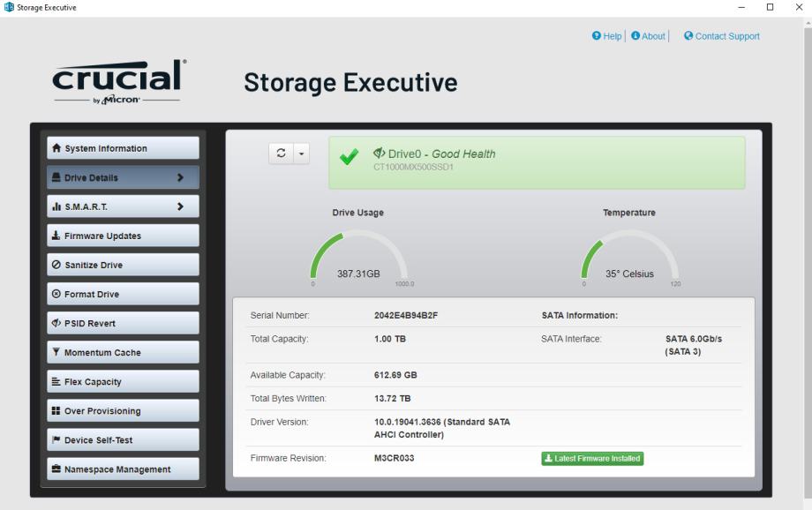
Task: Open System Information menu label
Action: [x=106, y=148]
